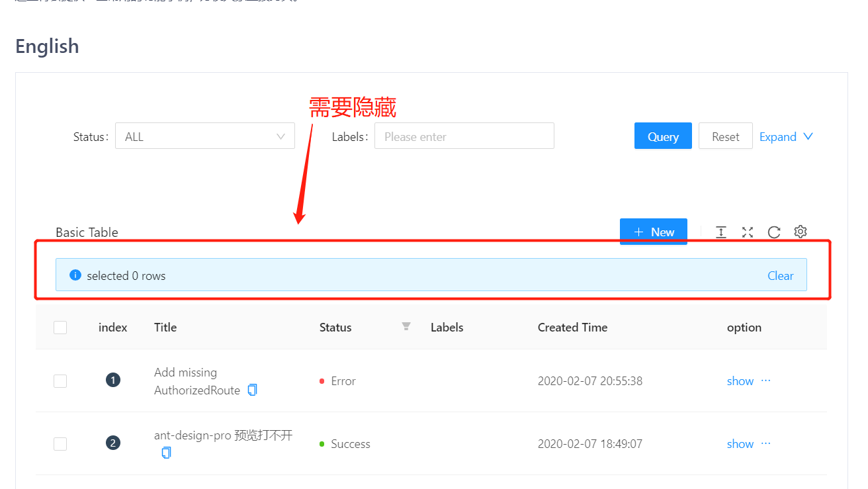Copy the Add missing AuthorizedRoute title
Viewport: 868px width, 489px height.
pos(252,390)
